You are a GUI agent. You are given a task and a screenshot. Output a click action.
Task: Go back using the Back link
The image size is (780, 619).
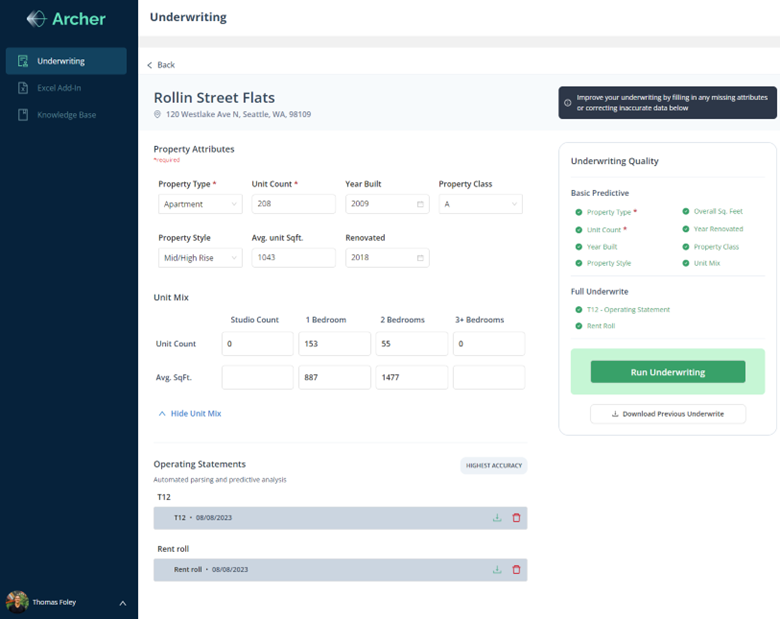161,65
